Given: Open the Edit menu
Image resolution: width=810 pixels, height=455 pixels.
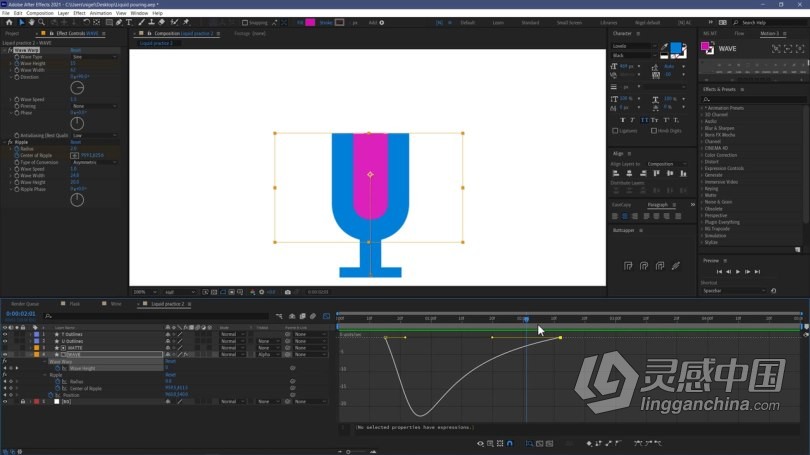Looking at the screenshot, I should (x=18, y=13).
